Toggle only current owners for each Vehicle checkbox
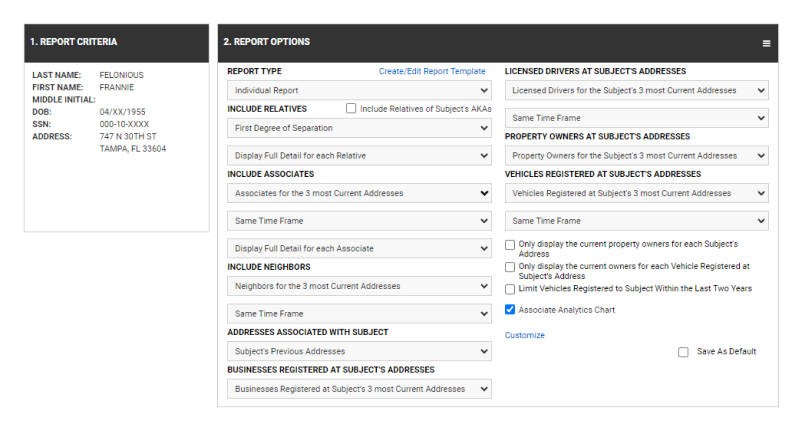Screen dimensions: 792x446 [x=511, y=267]
